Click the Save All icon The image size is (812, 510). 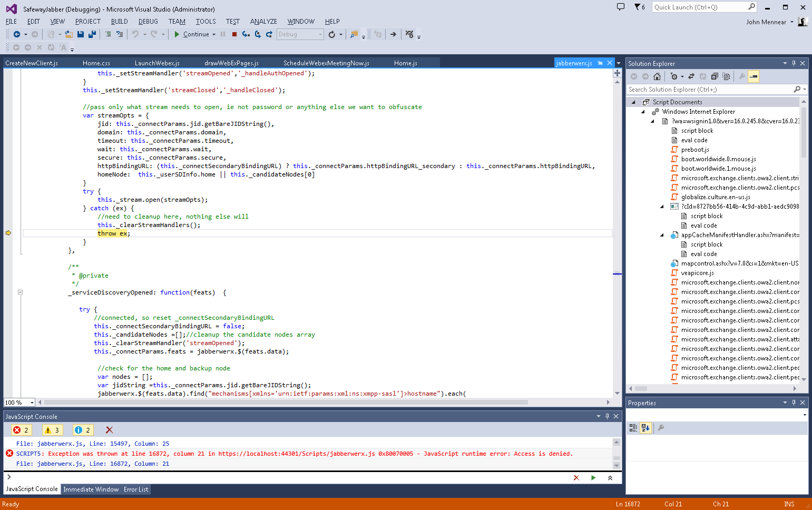92,34
